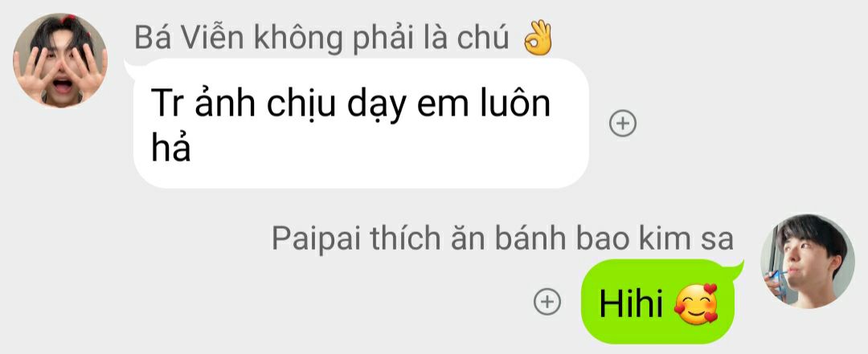Add reaction to "Tr ảnh chịu dạy em" message

click(623, 124)
